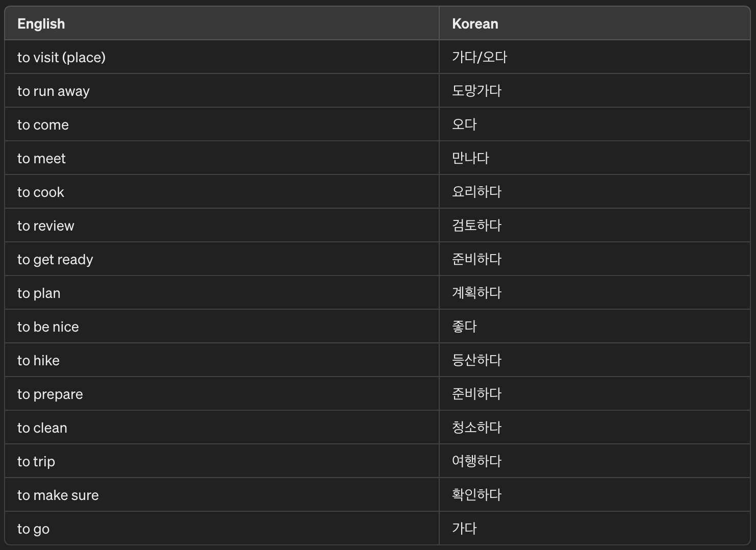Select the "to trip" cell
Image resolution: width=756 pixels, height=550 pixels.
tap(36, 461)
